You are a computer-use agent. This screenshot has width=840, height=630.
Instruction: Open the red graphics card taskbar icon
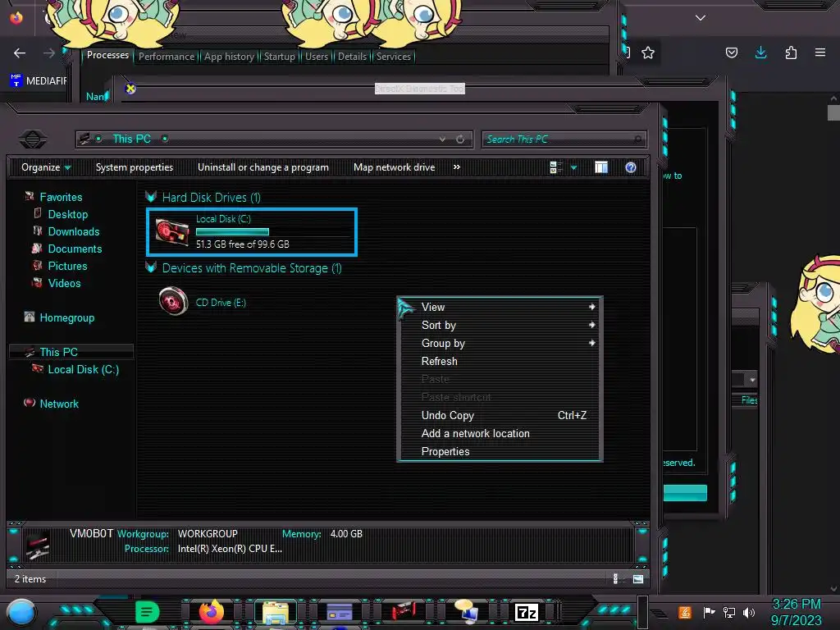tap(404, 612)
